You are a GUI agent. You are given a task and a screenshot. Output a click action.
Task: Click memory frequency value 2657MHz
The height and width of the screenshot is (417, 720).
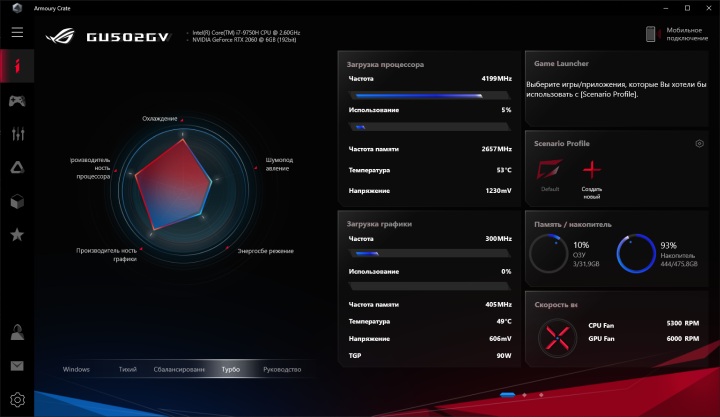tap(496, 149)
